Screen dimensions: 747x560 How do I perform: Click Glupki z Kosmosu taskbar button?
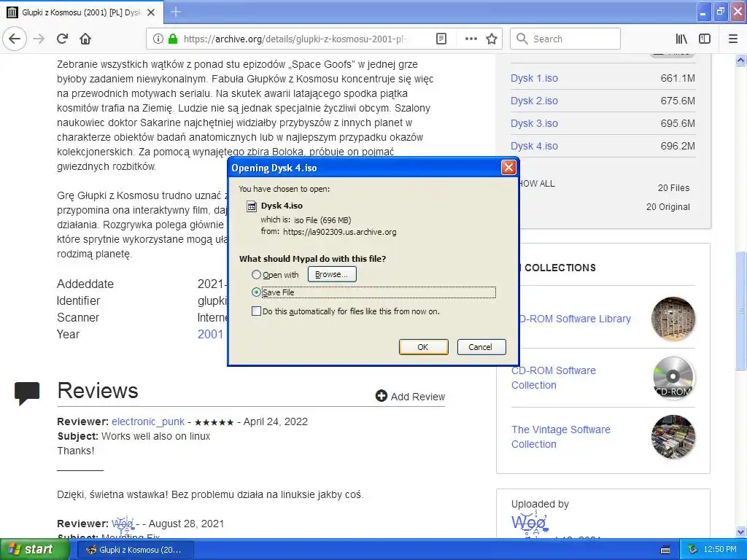click(135, 550)
